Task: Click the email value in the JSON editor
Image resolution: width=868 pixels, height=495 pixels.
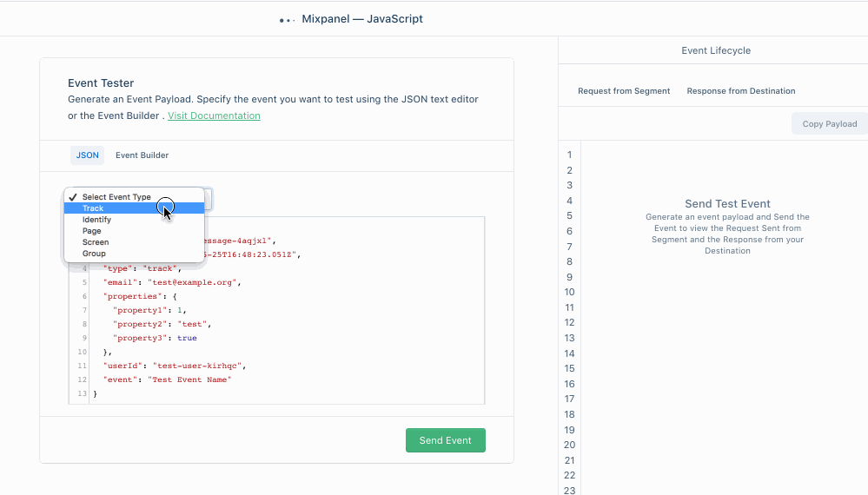Action: (192, 282)
